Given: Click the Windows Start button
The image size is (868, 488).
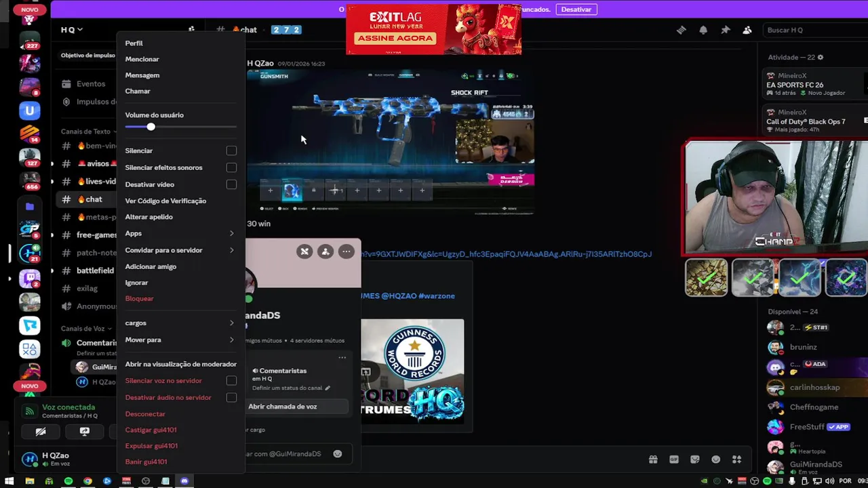Looking at the screenshot, I should [x=9, y=481].
